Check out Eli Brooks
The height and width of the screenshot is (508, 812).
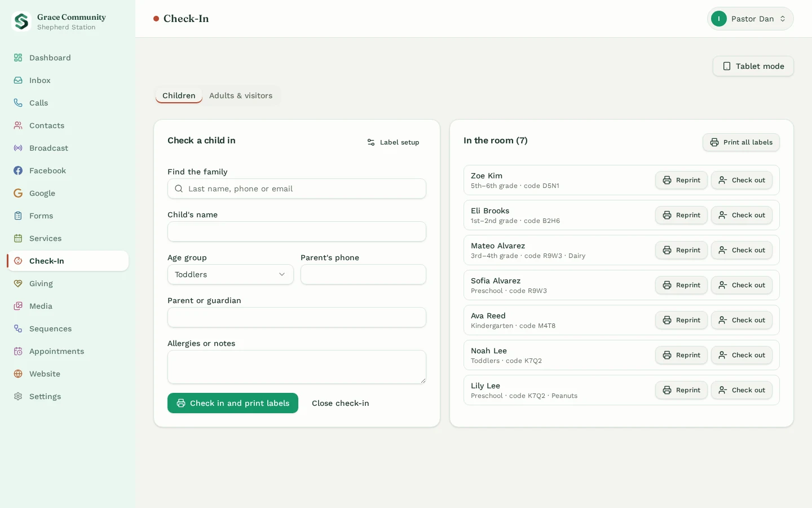pyautogui.click(x=742, y=215)
